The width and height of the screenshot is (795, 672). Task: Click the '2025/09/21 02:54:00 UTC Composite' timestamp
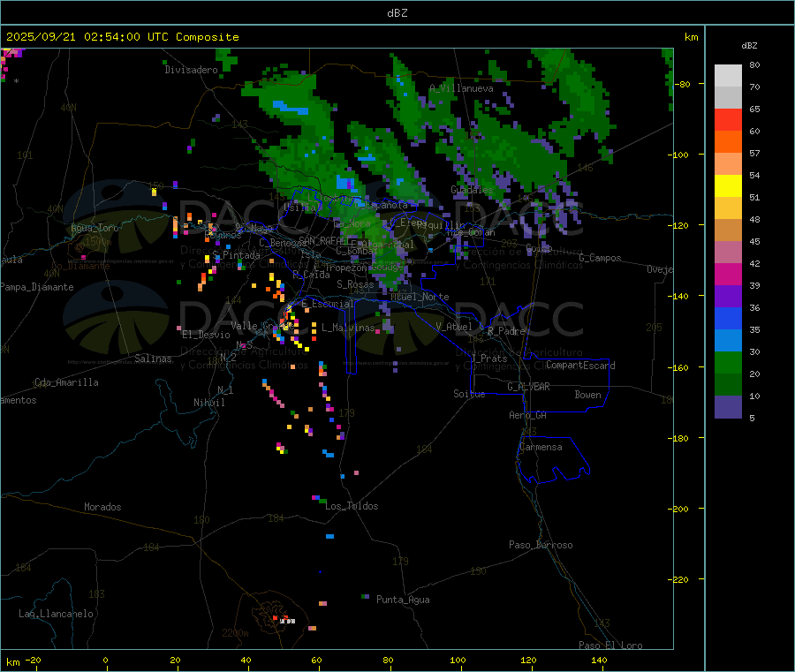pos(123,37)
